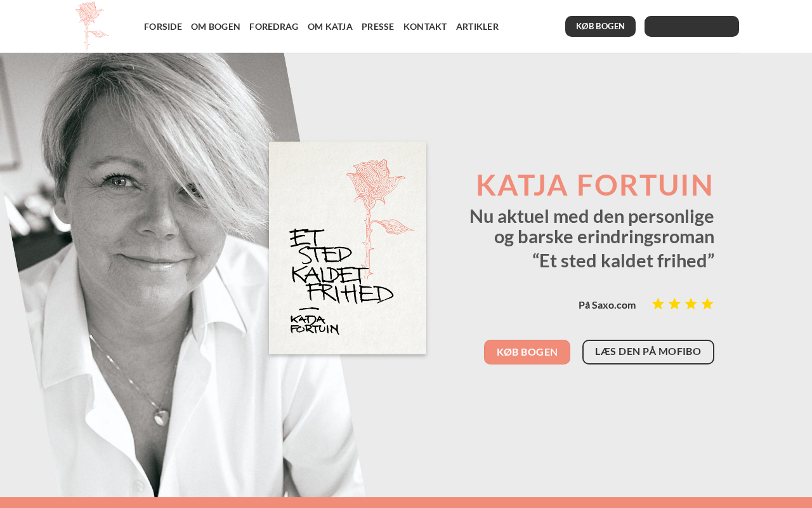Image resolution: width=812 pixels, height=508 pixels.
Task: Go to the KONTAKT page
Action: (425, 27)
